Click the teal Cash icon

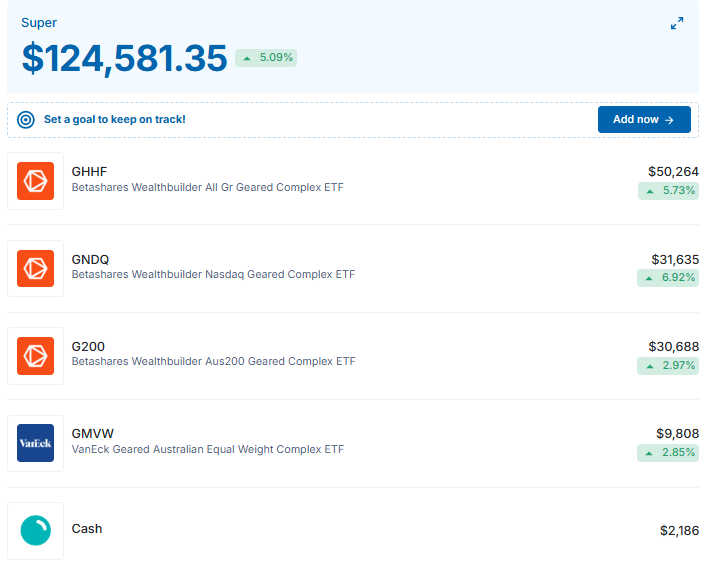(x=35, y=530)
